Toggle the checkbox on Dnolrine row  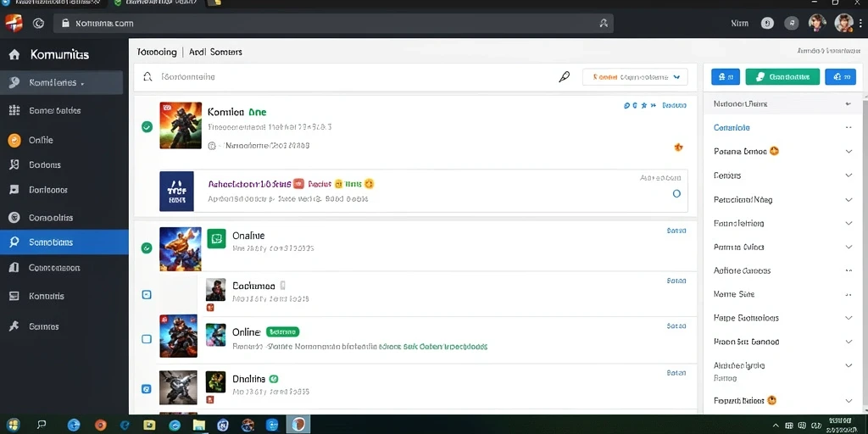coord(147,389)
